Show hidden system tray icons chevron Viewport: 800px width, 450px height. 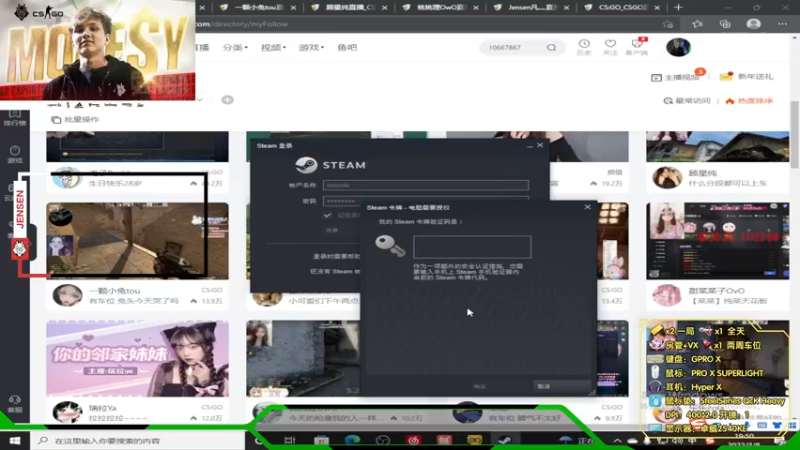[x=617, y=440]
